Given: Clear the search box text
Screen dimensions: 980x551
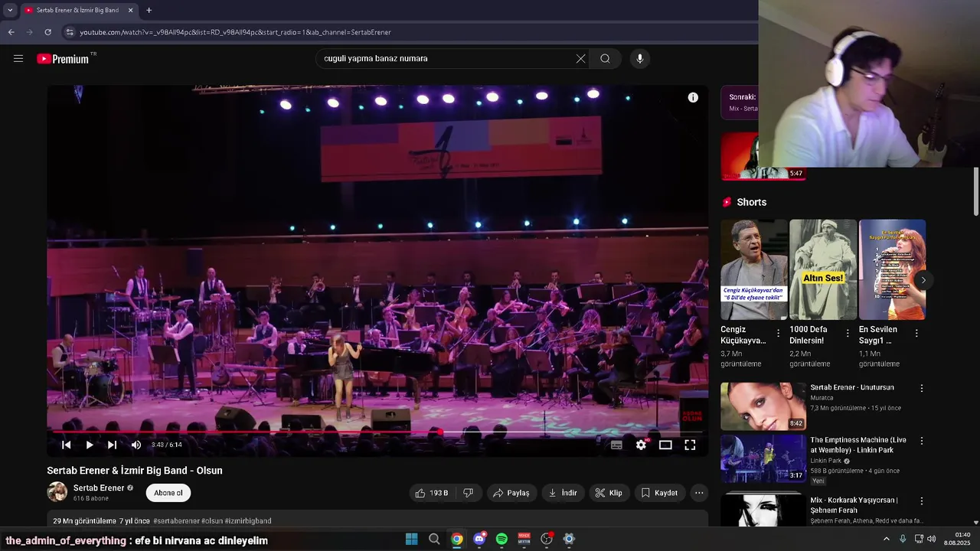Looking at the screenshot, I should click(x=580, y=59).
